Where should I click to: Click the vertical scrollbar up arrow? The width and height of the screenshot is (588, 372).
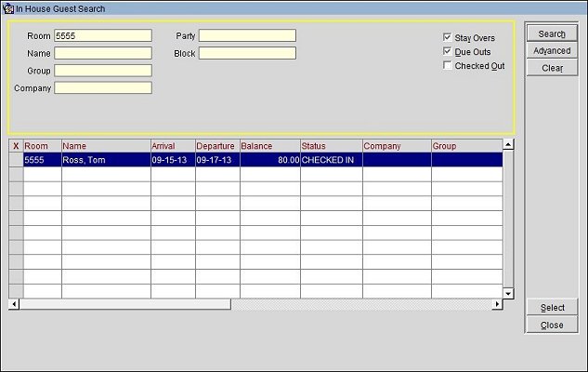pyautogui.click(x=508, y=144)
